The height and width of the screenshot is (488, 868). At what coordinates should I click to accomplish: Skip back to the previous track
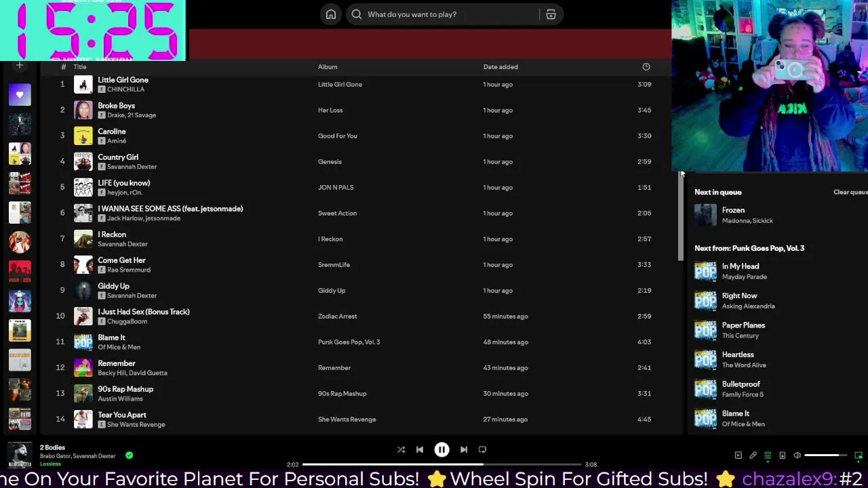[420, 449]
